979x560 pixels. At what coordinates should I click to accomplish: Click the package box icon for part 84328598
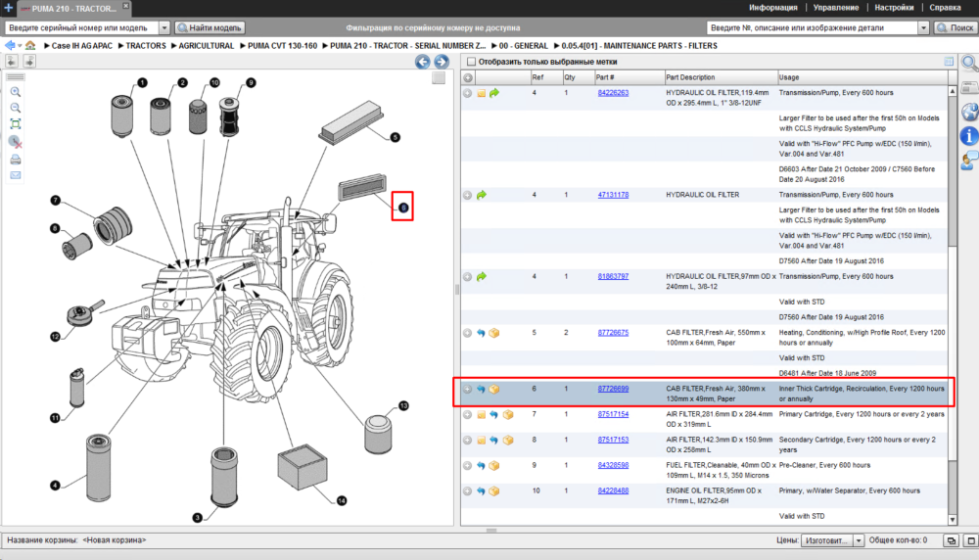click(494, 466)
